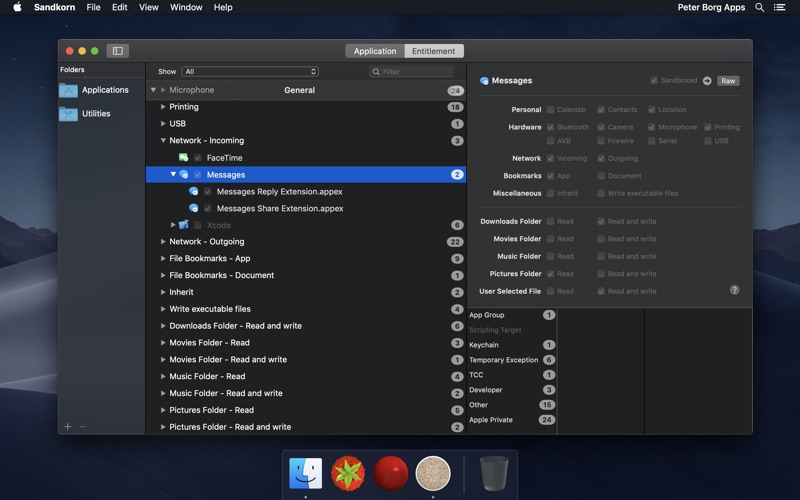
Task: Click the Messages Share Extension icon
Action: pos(193,208)
